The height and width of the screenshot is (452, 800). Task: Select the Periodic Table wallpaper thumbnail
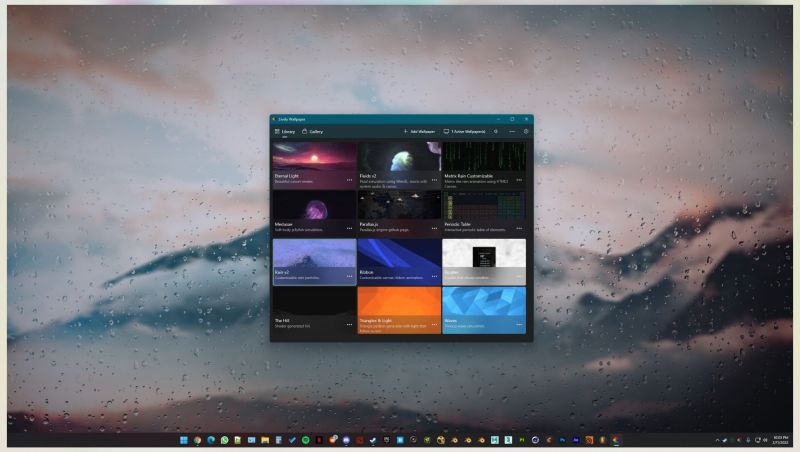coord(484,207)
